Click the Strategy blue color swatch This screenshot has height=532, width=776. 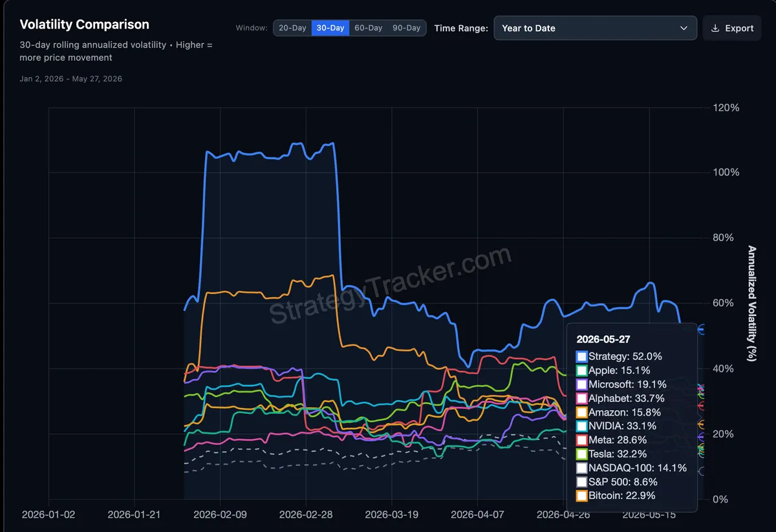tap(581, 357)
